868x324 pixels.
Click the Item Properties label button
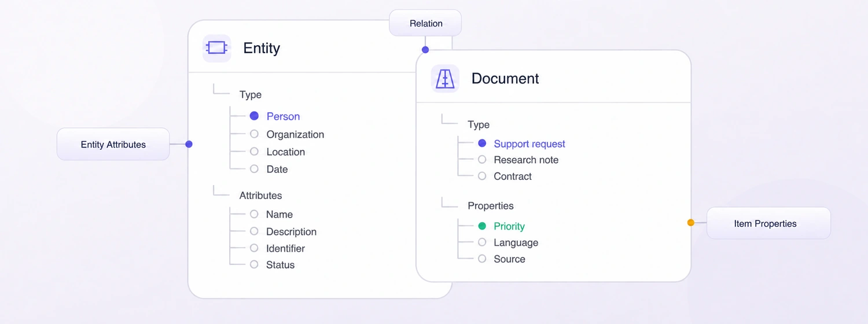(x=768, y=223)
